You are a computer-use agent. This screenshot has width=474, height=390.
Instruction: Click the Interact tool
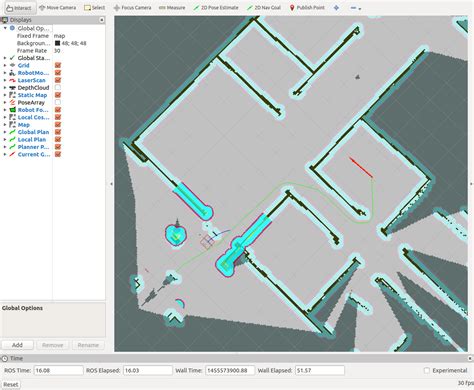coord(19,7)
